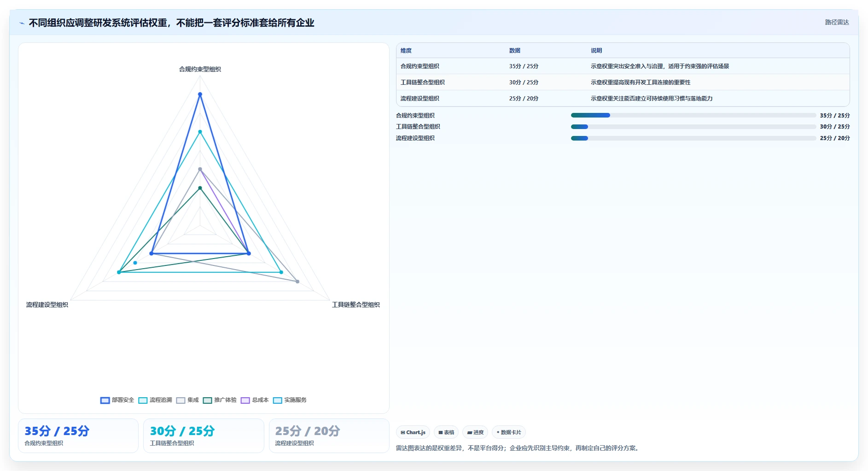
Task: Click the 25分 / 20分 data card
Action: (329, 436)
